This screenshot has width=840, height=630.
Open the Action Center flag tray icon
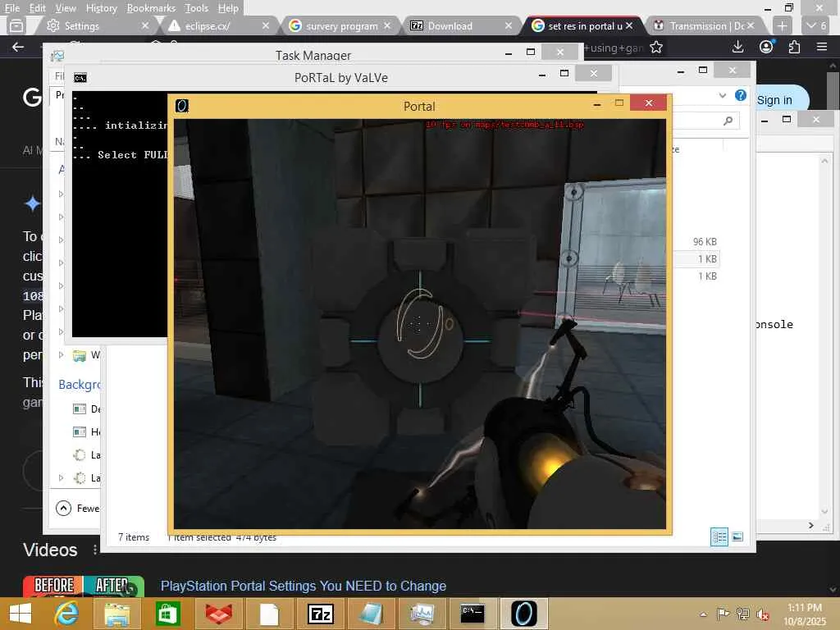click(723, 614)
